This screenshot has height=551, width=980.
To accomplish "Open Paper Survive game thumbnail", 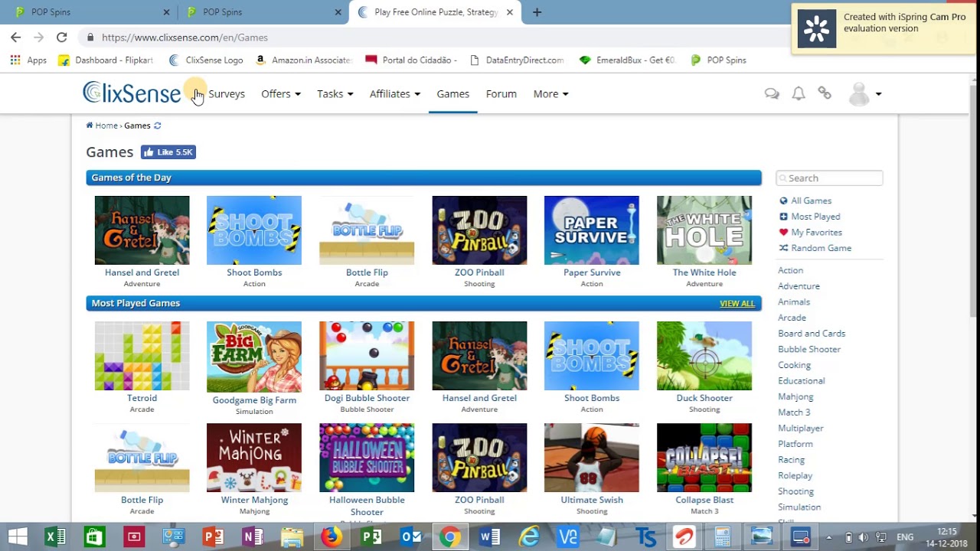I will pyautogui.click(x=592, y=230).
